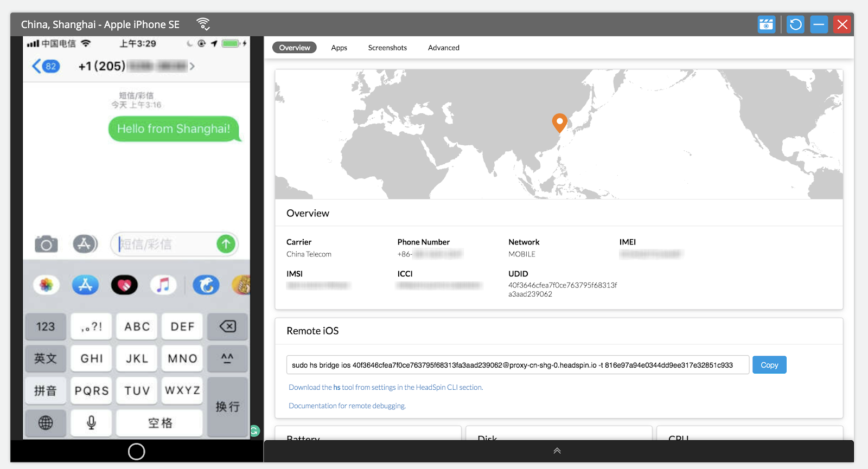Click the sudo hs bridge command field
This screenshot has width=868, height=469.
point(518,365)
